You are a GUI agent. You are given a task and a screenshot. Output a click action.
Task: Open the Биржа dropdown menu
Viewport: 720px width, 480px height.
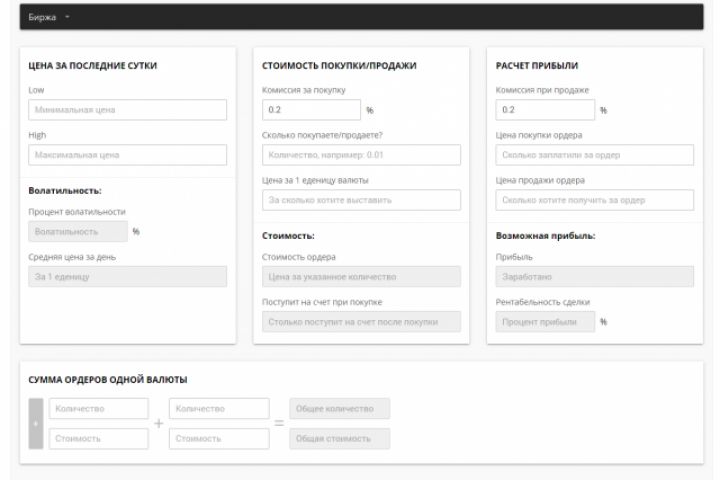pos(49,17)
